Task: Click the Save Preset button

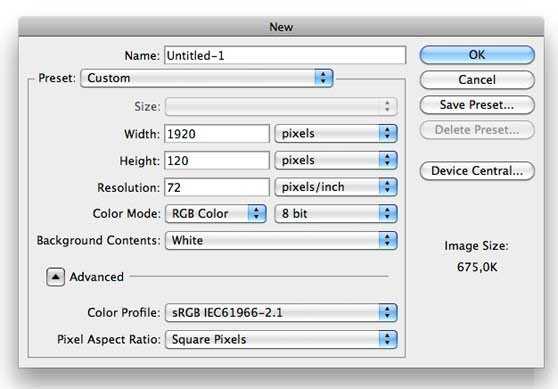Action: 477,105
